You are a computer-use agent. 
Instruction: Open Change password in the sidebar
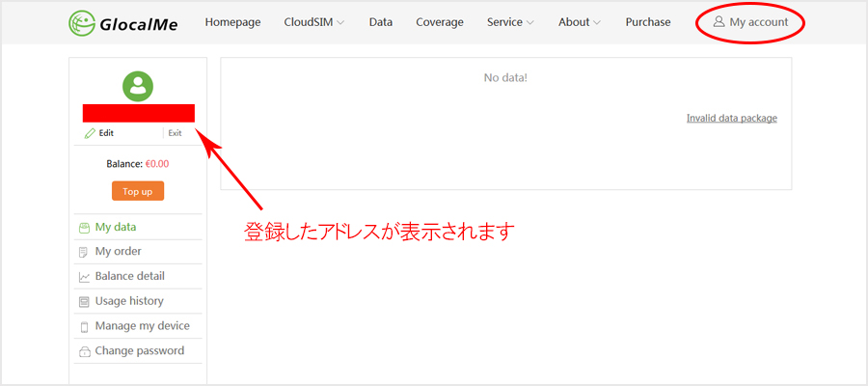tap(138, 351)
